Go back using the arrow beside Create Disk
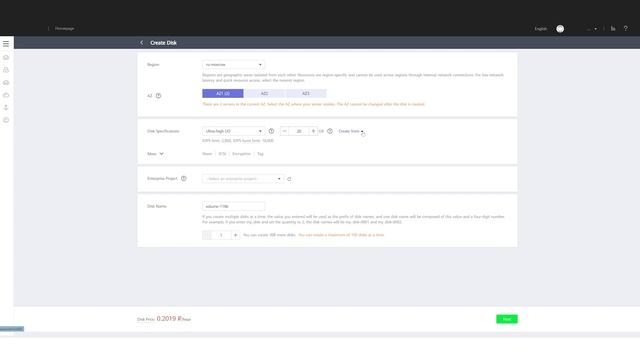640x360 pixels. [x=142, y=42]
